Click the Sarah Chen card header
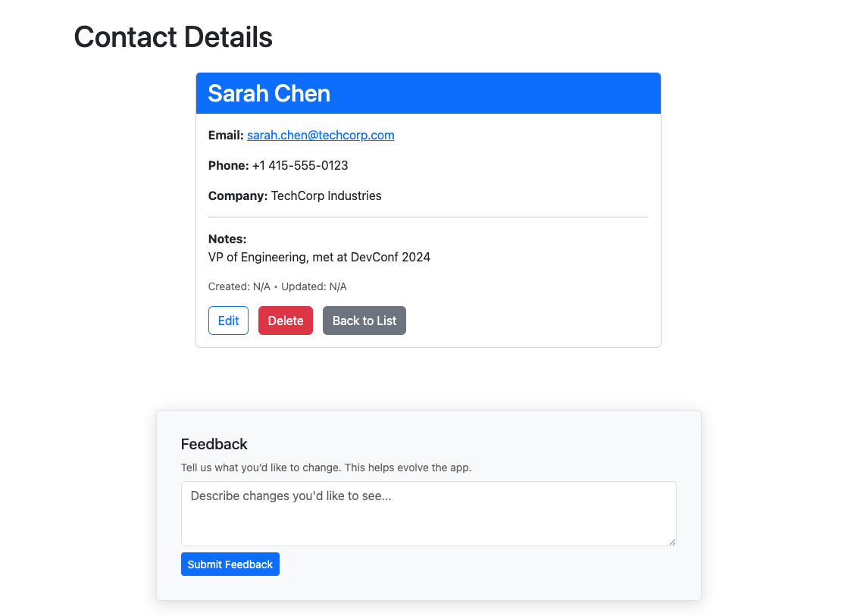 coord(429,93)
